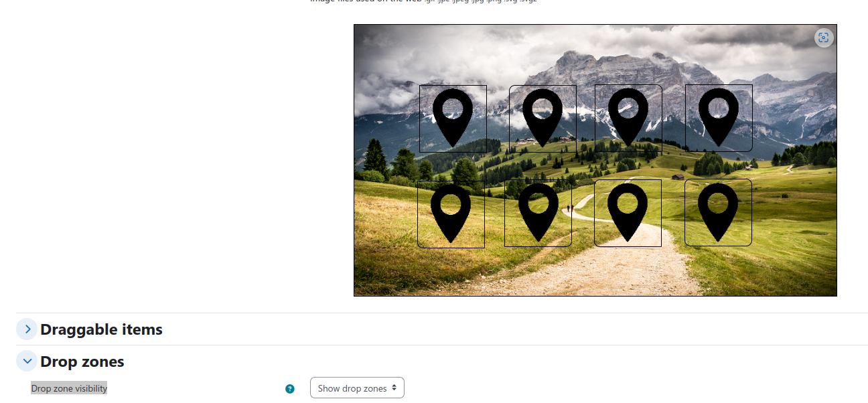Image resolution: width=868 pixels, height=403 pixels.
Task: Click the third pin in the bottom row
Action: point(628,212)
